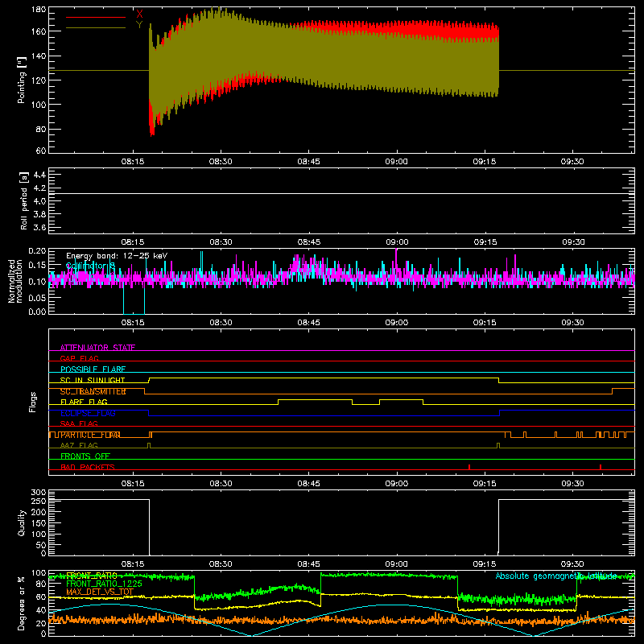Image resolution: width=644 pixels, height=644 pixels.
Task: Click the 0.20 value on modulation axis
Action: (x=37, y=251)
